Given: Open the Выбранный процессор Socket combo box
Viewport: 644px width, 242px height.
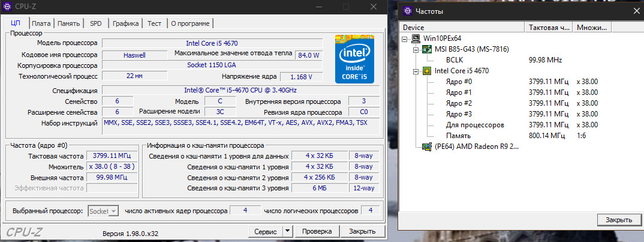Looking at the screenshot, I should pyautogui.click(x=104, y=211).
